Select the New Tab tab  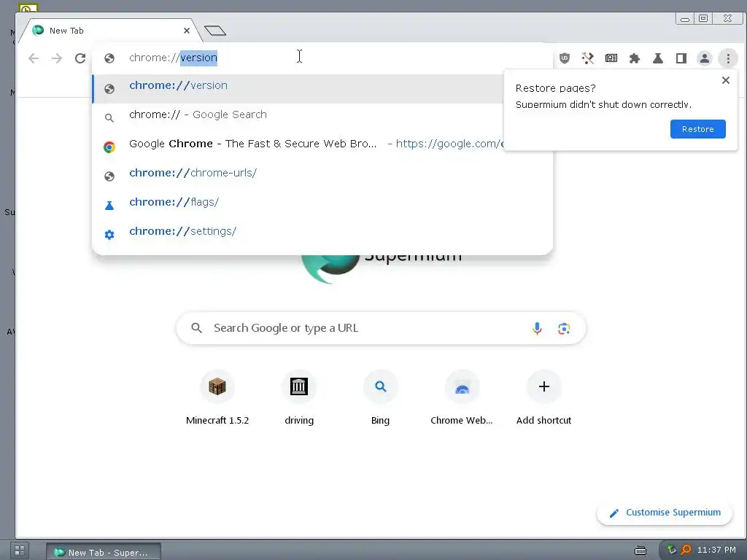(x=112, y=31)
